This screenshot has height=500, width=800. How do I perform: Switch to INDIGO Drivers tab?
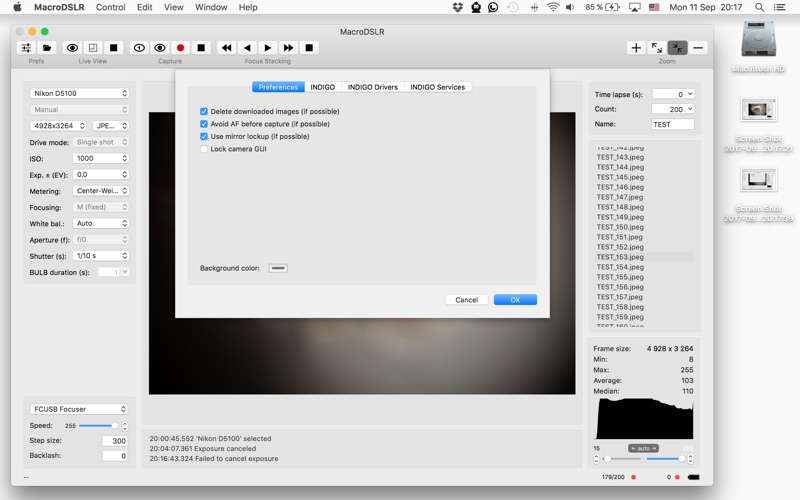pos(373,87)
